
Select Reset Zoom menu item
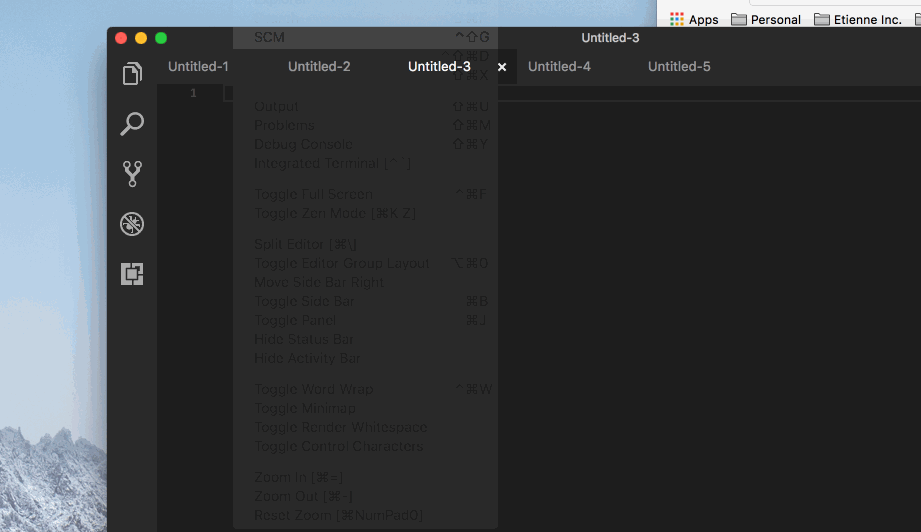[x=365, y=515]
